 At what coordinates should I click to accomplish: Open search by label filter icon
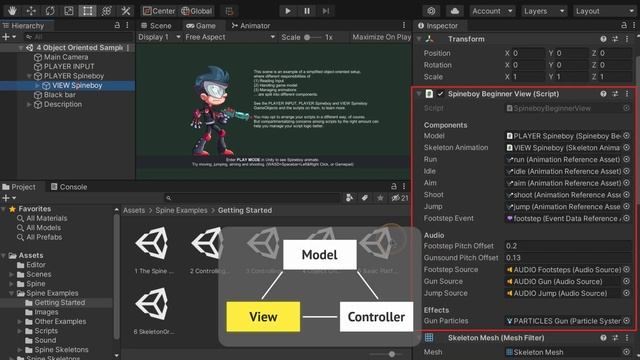(x=364, y=198)
